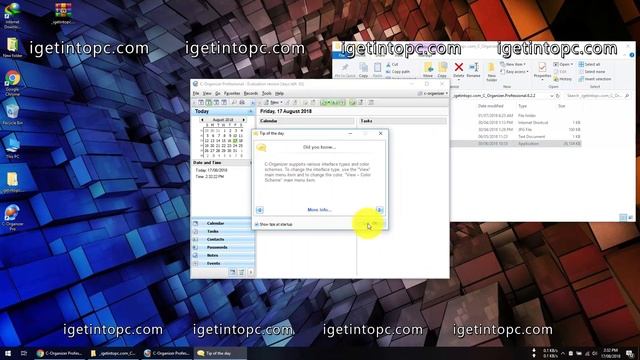Click the calendar shortcut icon in navigation footer
Viewport: 640px width, 360px height.
(232, 272)
